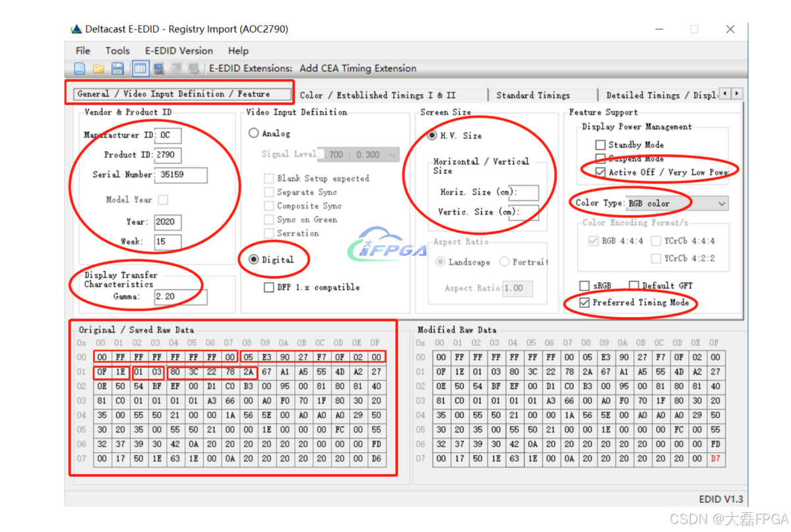
Task: Select the H.V. Size radio button
Action: point(432,135)
